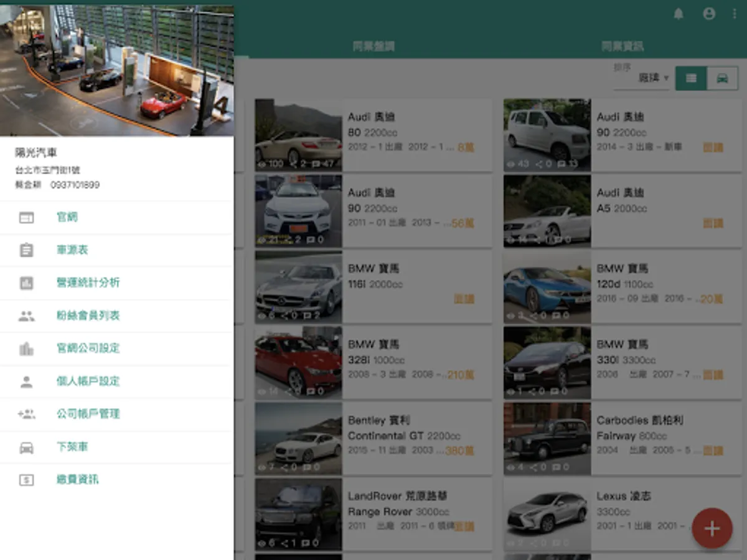
Task: Click the 8萬 price on Audi 80
Action: 466,147
